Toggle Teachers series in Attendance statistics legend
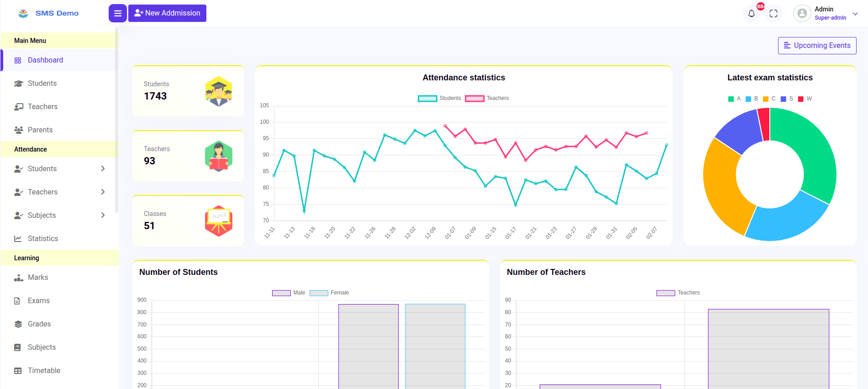The height and width of the screenshot is (389, 868). (487, 98)
